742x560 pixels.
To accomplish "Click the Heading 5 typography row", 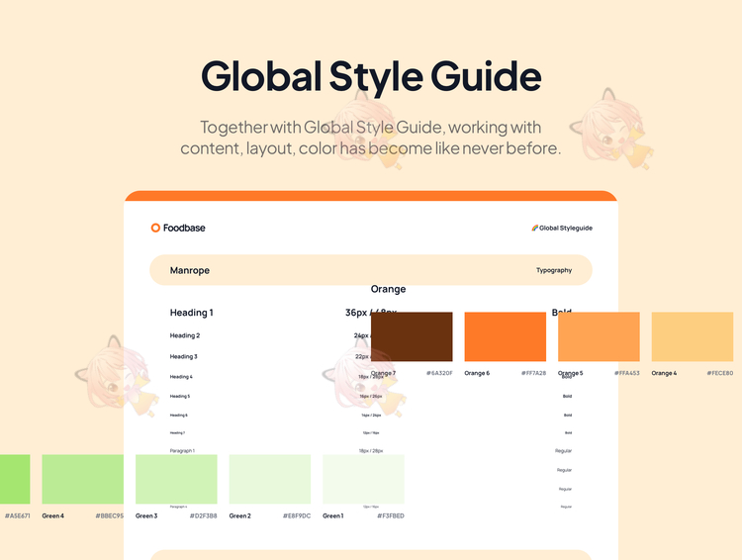I will pyautogui.click(x=371, y=396).
